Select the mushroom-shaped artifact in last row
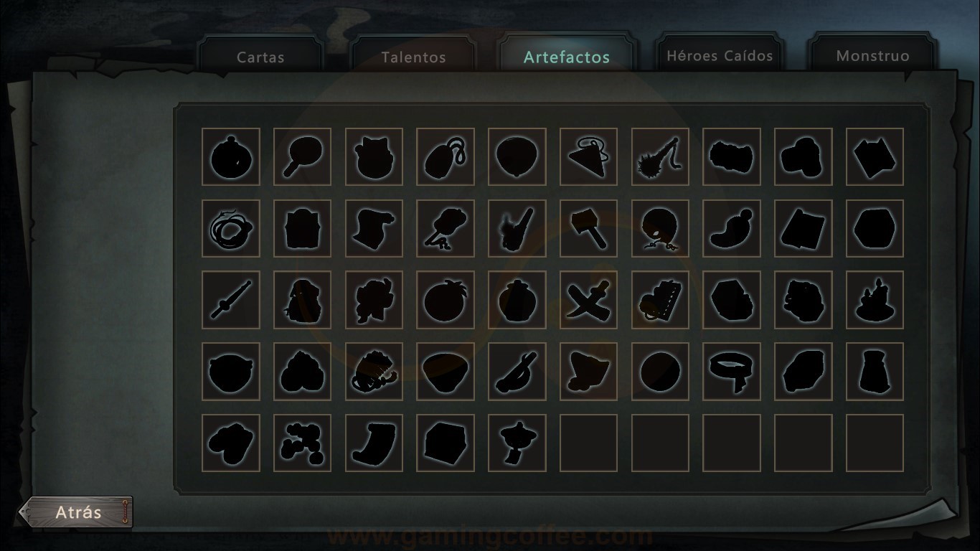 pyautogui.click(x=517, y=443)
